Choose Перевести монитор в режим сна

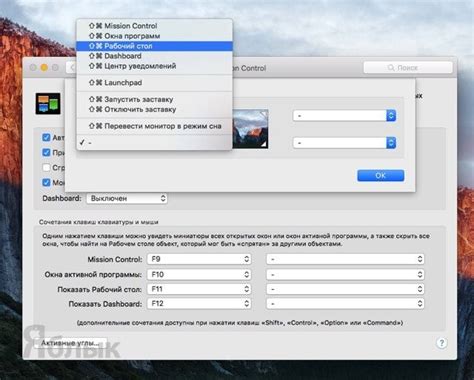[154, 126]
